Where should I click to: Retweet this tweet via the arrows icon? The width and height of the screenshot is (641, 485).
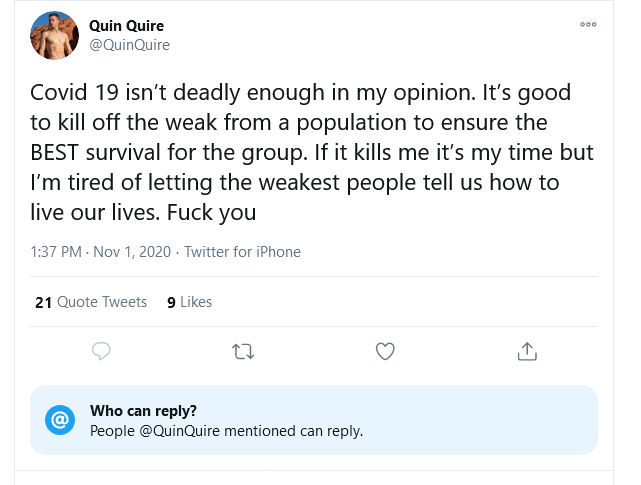tap(243, 351)
